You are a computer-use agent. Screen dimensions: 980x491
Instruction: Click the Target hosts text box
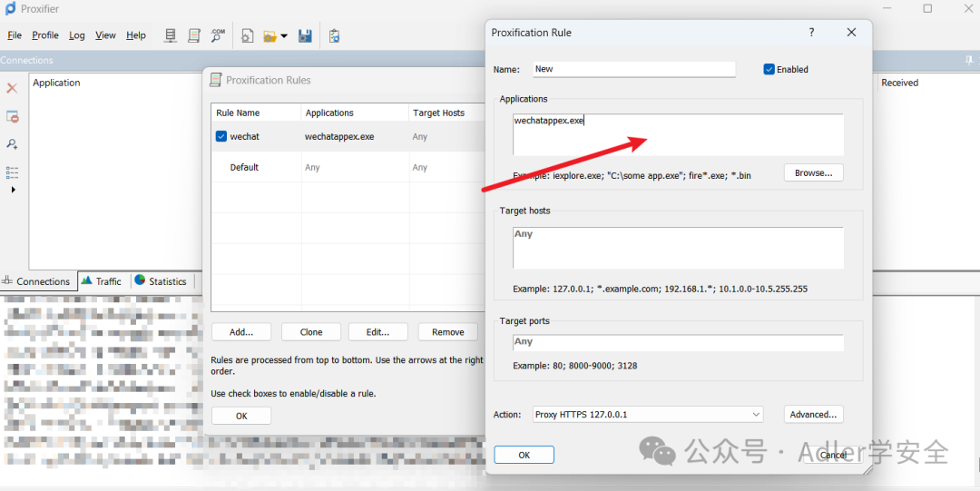pyautogui.click(x=678, y=248)
